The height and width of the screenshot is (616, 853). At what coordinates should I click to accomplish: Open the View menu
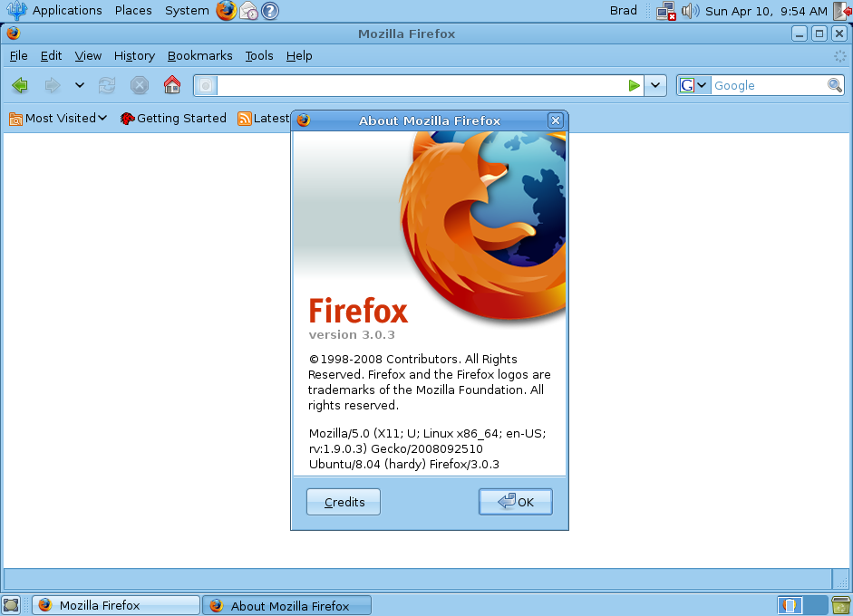[x=88, y=56]
